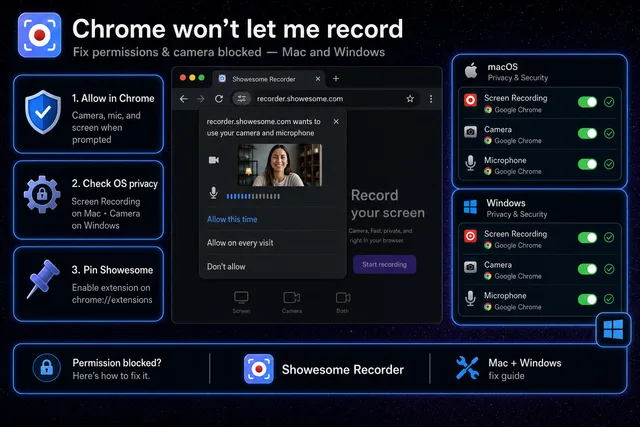The image size is (640, 427).
Task: Click the wrench and screwdriver tools icon
Action: click(x=467, y=368)
